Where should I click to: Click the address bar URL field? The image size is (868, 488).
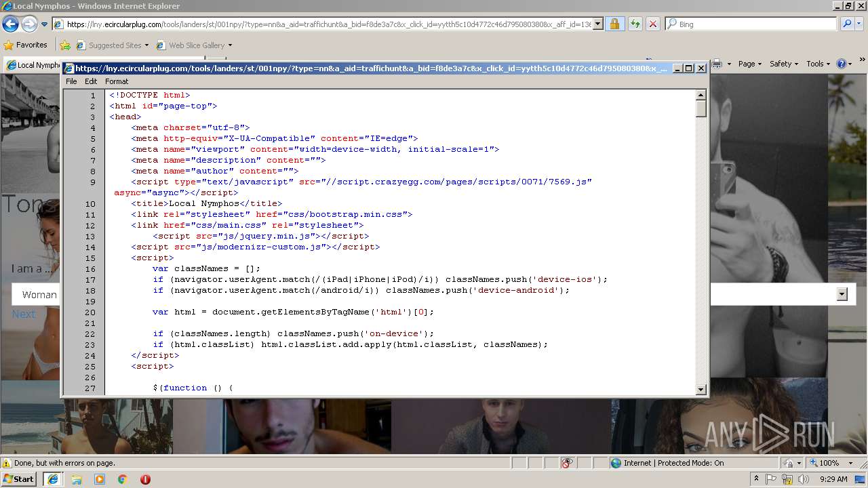322,24
